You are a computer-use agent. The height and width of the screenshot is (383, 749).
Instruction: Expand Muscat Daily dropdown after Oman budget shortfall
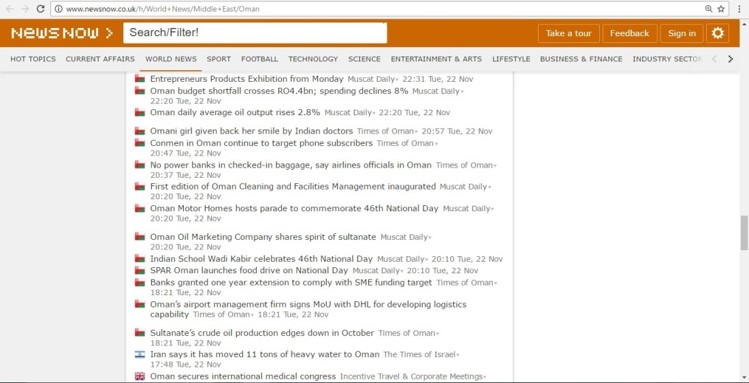click(462, 92)
